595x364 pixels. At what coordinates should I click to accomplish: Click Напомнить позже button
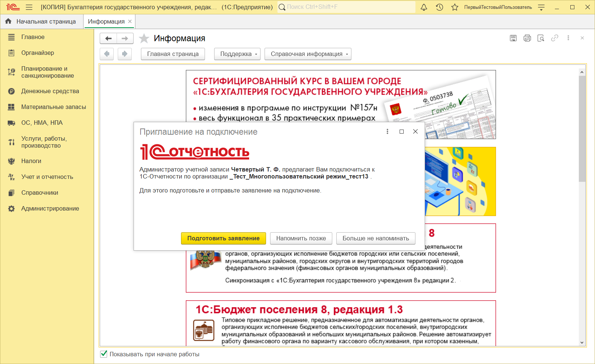301,238
